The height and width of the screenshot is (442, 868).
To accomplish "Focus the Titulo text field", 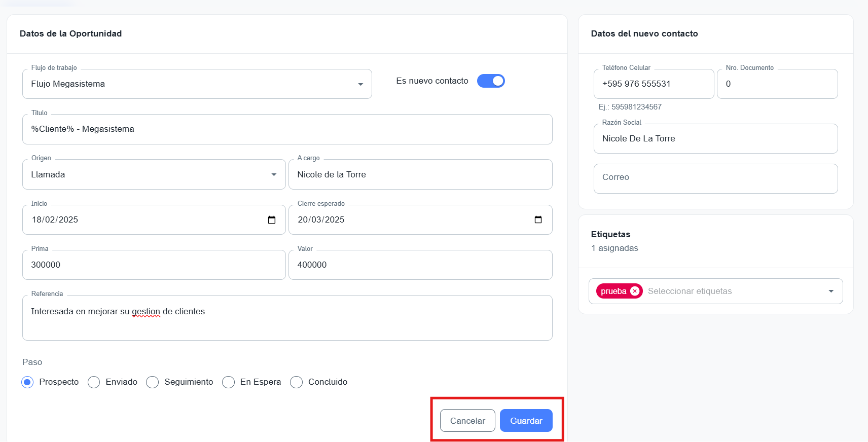I will [x=287, y=129].
